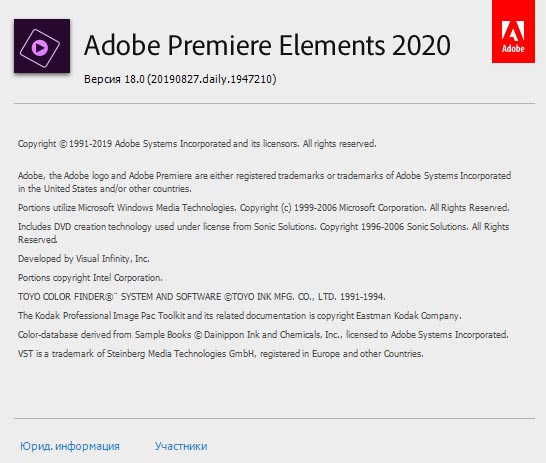Click the Copyright 1991-2019 Adobe Systems line
The image size is (546, 463).
[197, 144]
